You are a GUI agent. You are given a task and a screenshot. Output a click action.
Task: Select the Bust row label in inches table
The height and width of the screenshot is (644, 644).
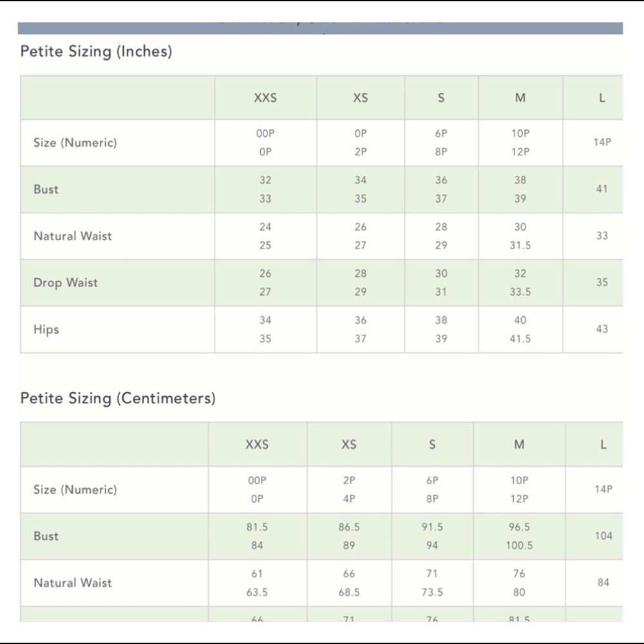point(46,189)
